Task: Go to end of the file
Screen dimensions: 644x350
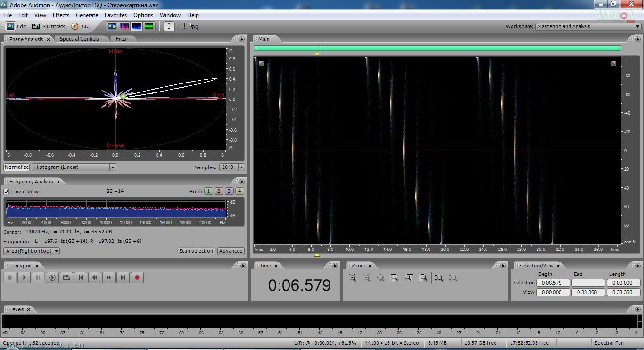Action: tap(123, 278)
